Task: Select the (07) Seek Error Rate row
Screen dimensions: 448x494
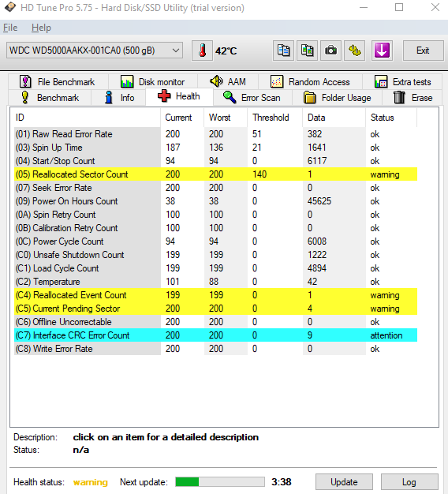Action: click(x=215, y=188)
